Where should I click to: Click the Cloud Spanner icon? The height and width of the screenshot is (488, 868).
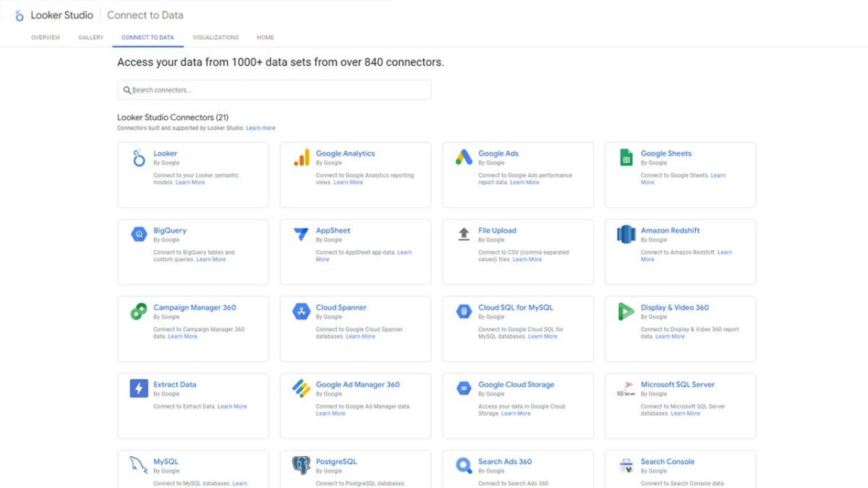[301, 312]
